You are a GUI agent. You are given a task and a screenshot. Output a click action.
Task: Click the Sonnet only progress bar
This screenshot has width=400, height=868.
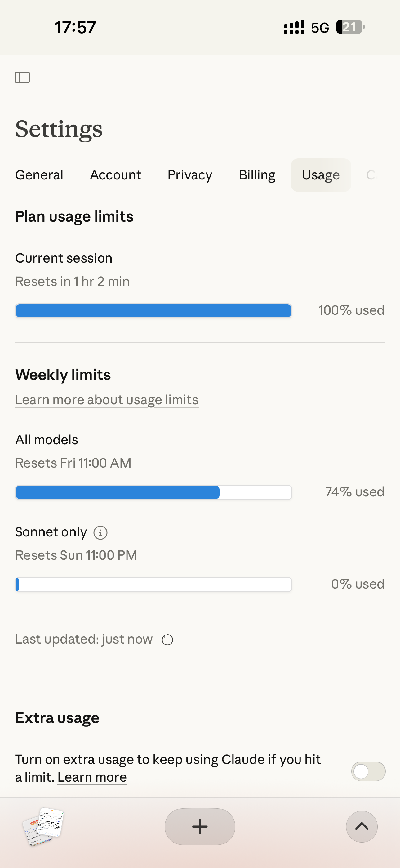pos(153,585)
